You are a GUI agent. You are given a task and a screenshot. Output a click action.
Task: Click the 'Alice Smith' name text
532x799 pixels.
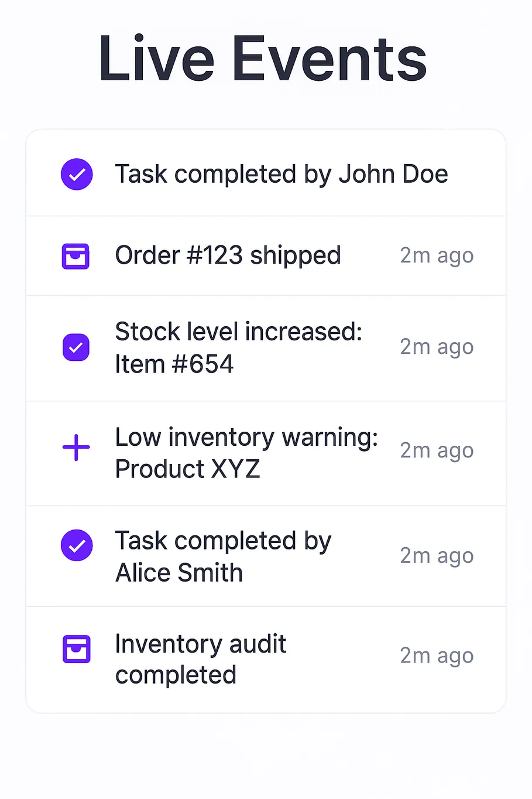click(x=179, y=572)
